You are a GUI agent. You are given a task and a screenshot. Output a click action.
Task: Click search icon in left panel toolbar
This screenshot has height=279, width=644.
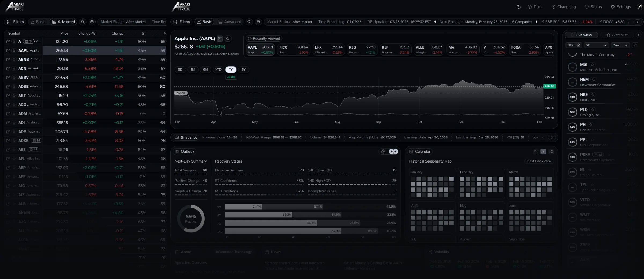[83, 22]
